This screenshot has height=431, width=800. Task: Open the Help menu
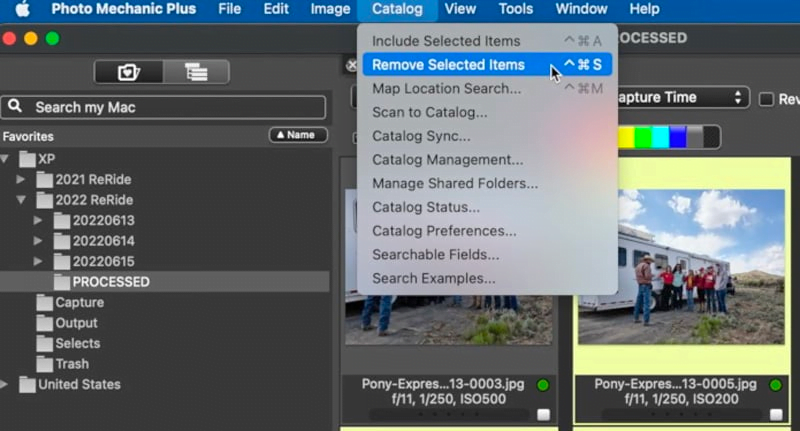(644, 9)
